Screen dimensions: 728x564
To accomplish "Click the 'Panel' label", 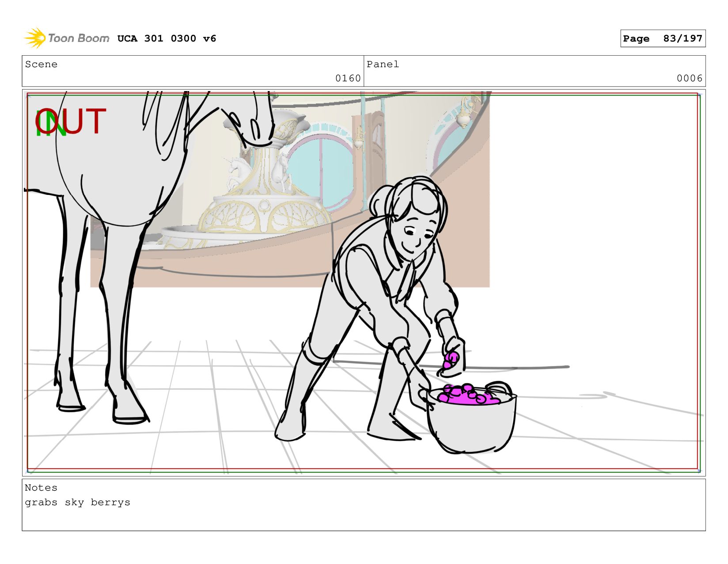I will [383, 64].
